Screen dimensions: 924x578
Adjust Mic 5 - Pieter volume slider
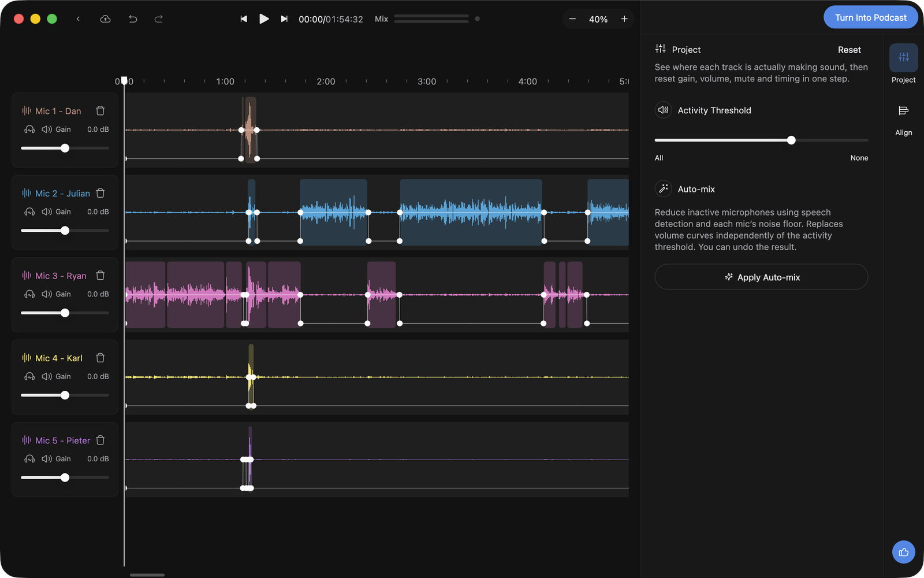65,477
